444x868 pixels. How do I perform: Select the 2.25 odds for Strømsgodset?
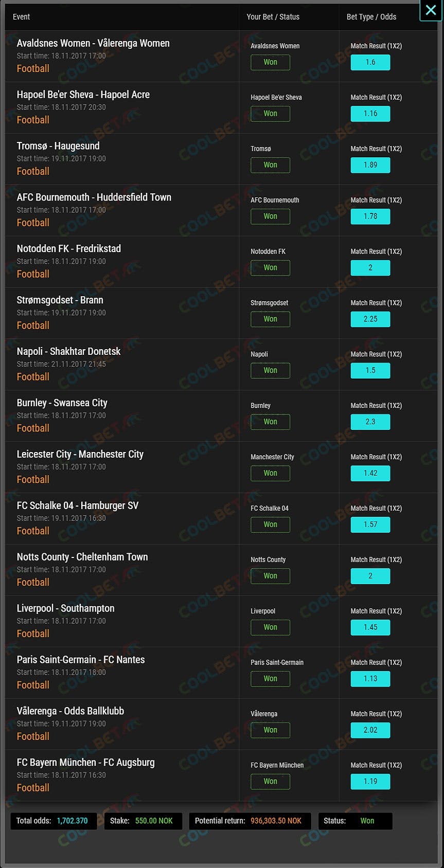370,319
